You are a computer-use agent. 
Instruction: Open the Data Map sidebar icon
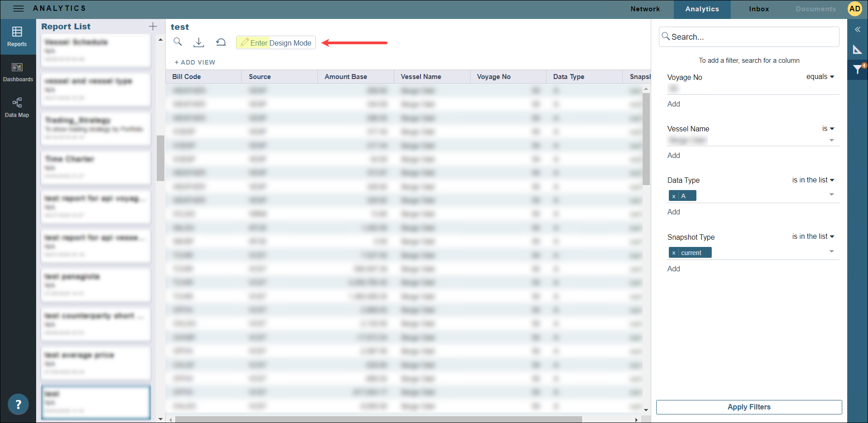coord(17,107)
